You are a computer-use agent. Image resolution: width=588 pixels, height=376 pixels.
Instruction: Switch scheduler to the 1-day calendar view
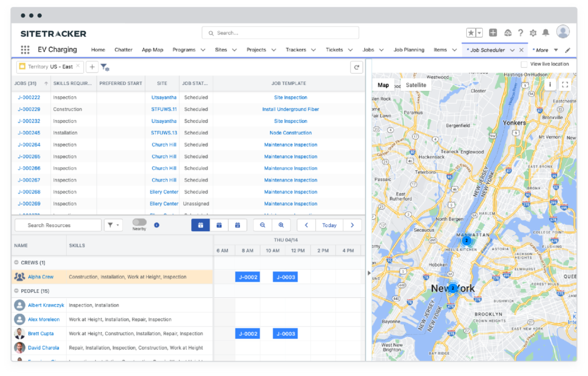pos(200,225)
